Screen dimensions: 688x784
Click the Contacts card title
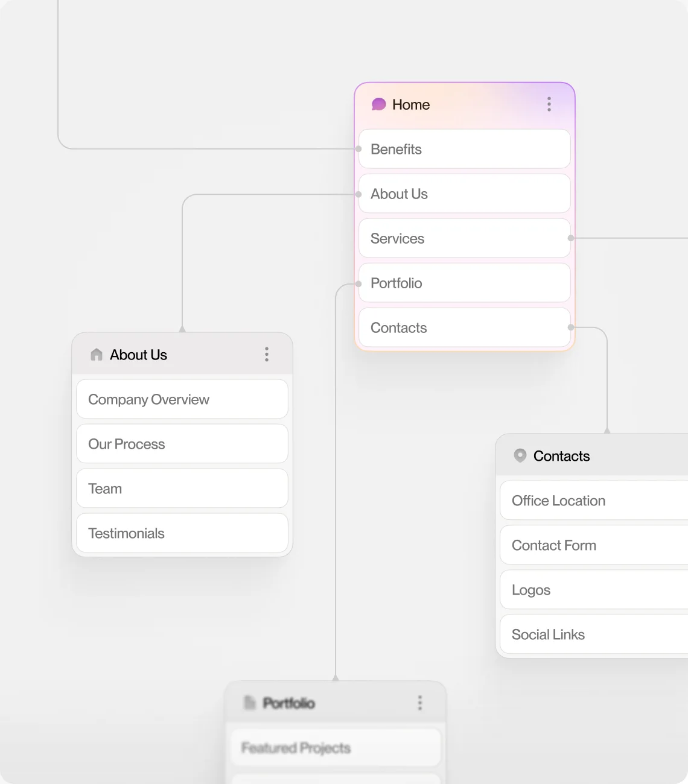coord(561,456)
